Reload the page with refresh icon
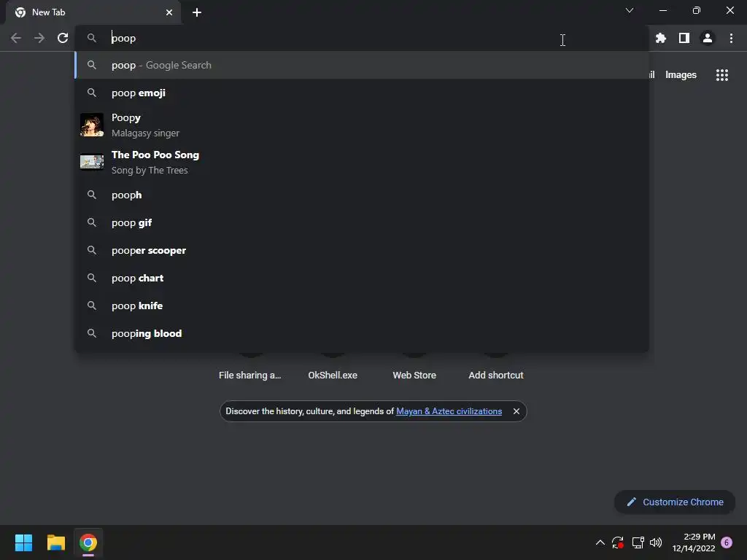This screenshot has width=747, height=560. [x=63, y=38]
